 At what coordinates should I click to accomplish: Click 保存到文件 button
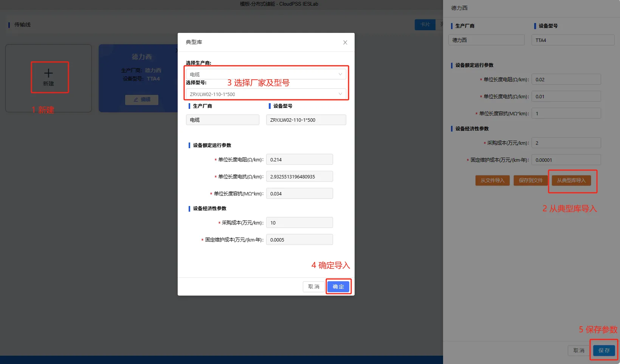[531, 180]
